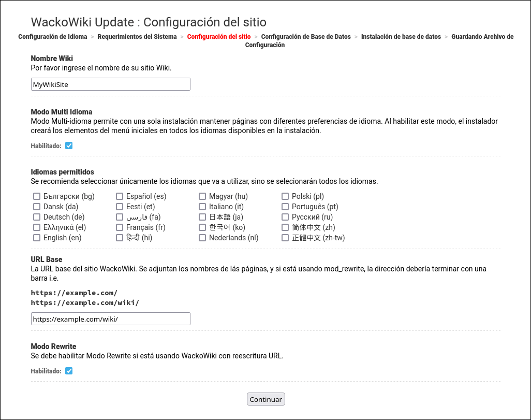Check the Polski (pl) language checkbox
Viewport: 531px width, 420px height.
click(285, 196)
